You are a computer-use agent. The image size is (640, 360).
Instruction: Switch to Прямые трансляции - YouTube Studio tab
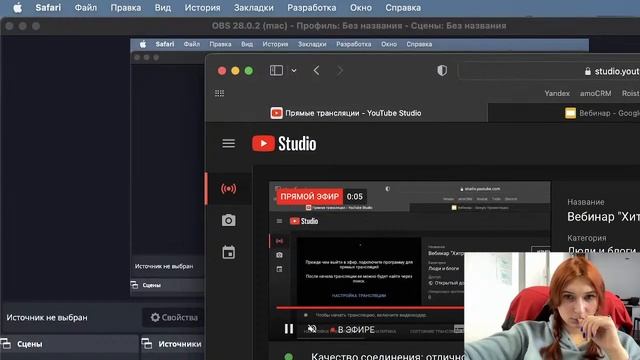[x=346, y=113]
